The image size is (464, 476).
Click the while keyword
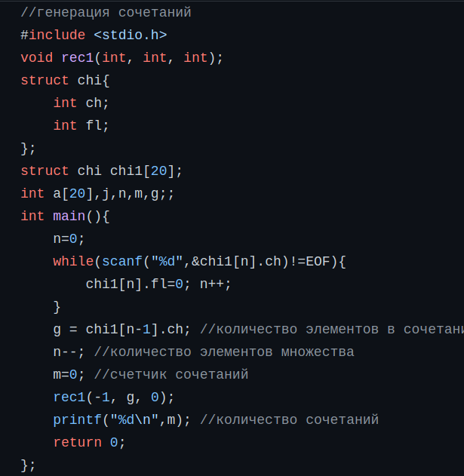73,261
